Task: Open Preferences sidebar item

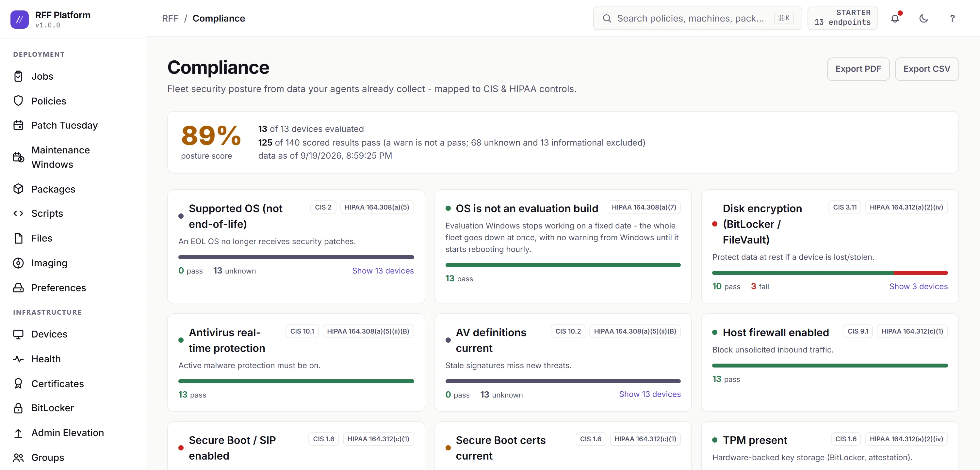Action: [x=73, y=288]
